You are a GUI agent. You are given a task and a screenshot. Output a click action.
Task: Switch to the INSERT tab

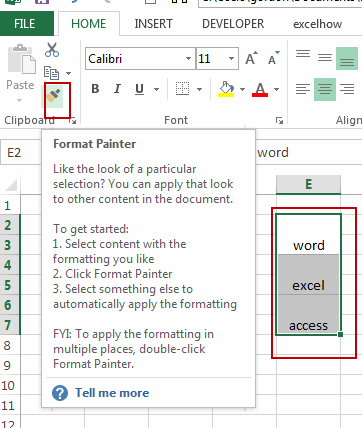point(153,24)
